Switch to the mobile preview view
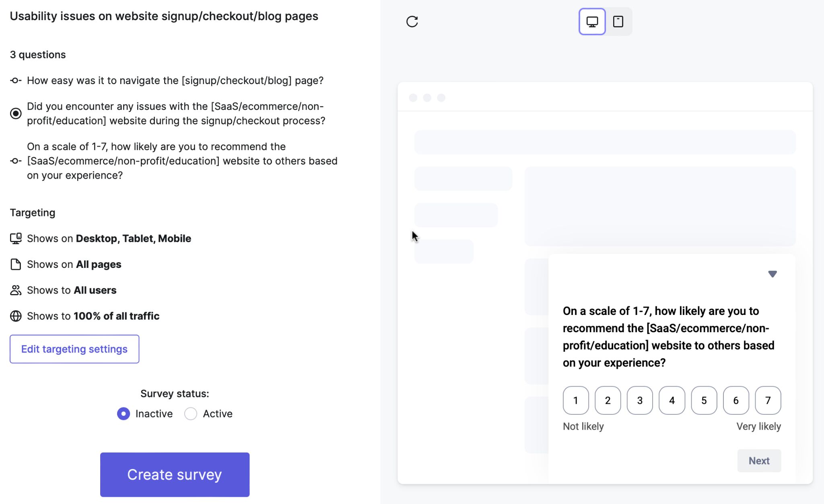 (618, 21)
